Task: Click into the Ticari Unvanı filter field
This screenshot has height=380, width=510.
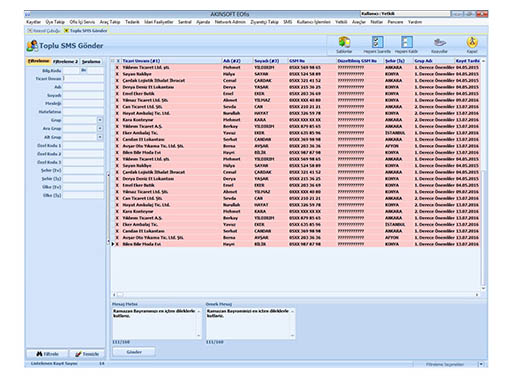Action: coord(83,79)
